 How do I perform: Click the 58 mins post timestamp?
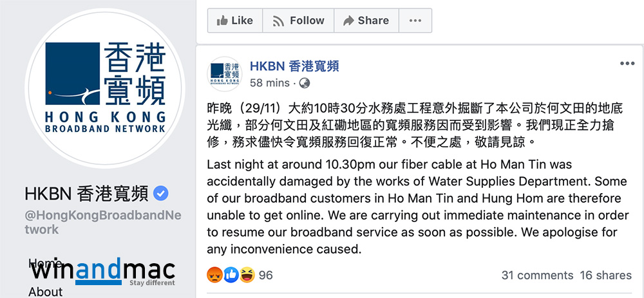coord(270,83)
